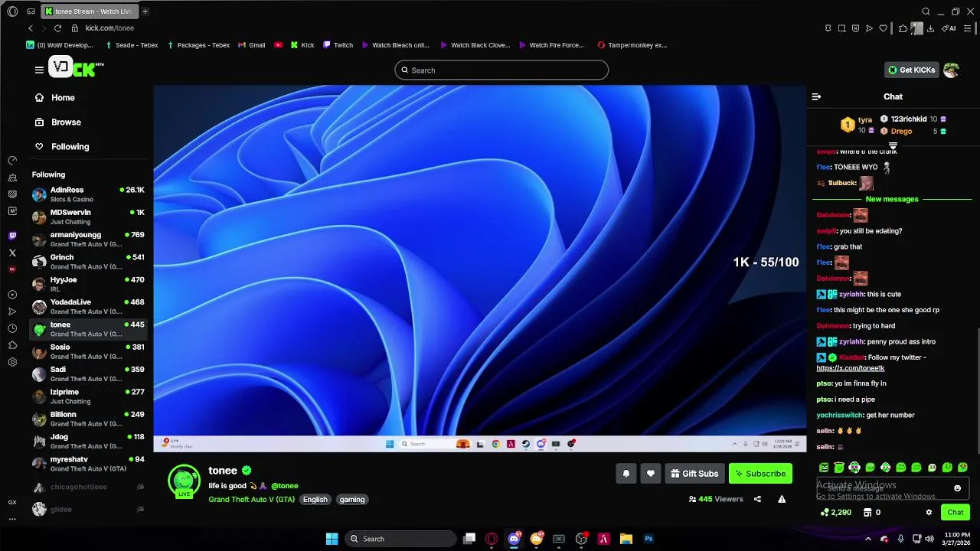Click Gift Subs button
Image resolution: width=980 pixels, height=551 pixels.
pos(694,474)
